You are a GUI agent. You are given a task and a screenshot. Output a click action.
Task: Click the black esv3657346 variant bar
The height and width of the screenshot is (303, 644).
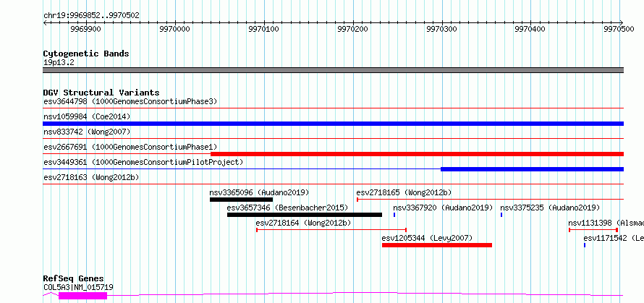pyautogui.click(x=305, y=215)
